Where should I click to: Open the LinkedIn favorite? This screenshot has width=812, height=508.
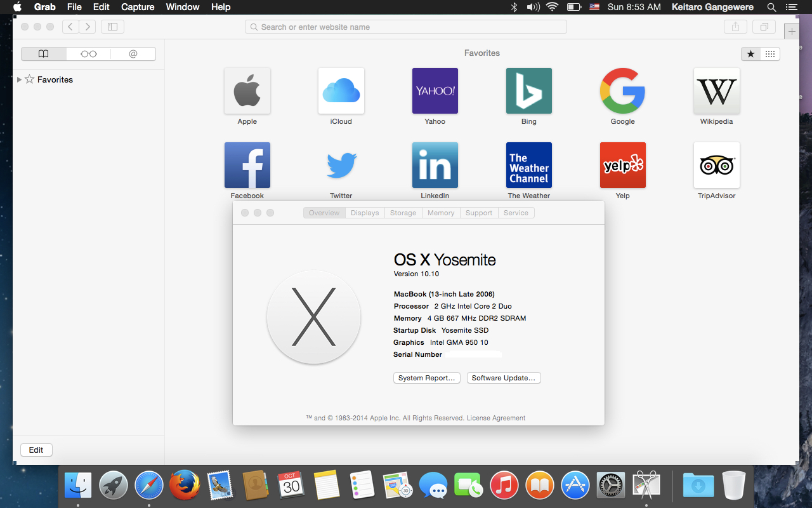coord(435,165)
